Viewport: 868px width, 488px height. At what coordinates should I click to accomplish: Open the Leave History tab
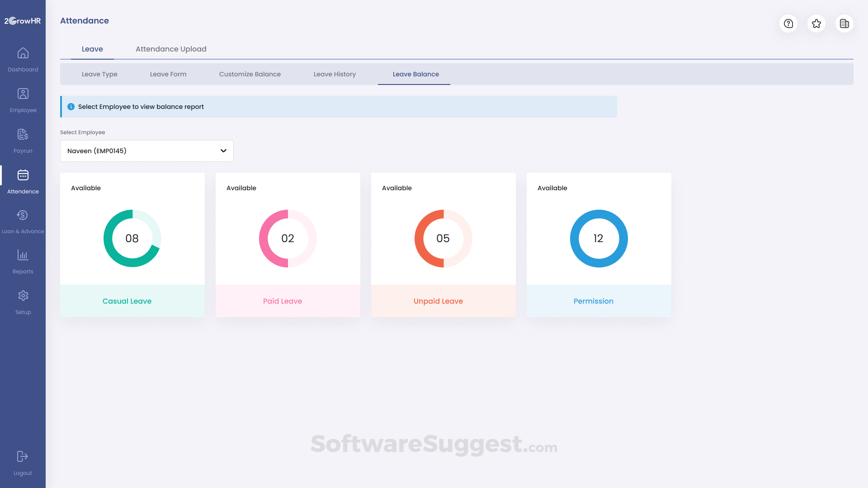pos(335,74)
